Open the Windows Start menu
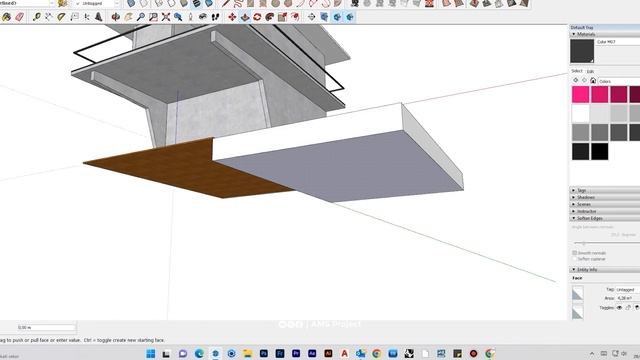This screenshot has height=360, width=640. (x=151, y=353)
